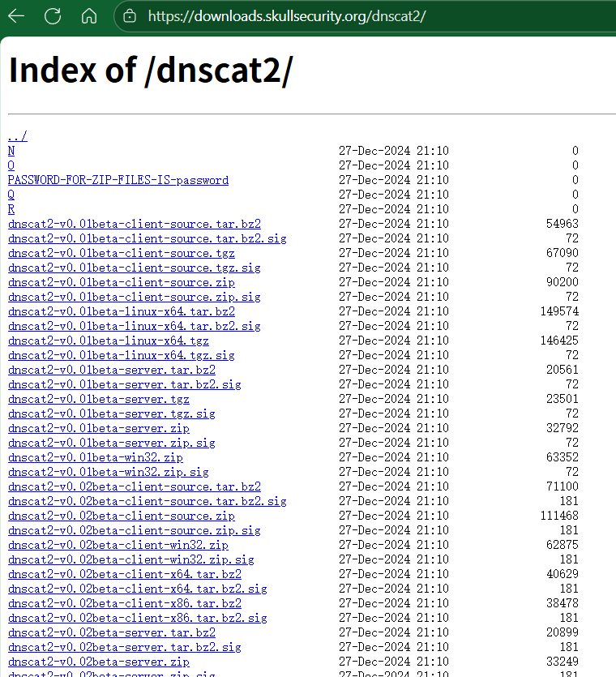
Task: Download dnscat2-v0.02beta-client-x64.tar.bz2
Action: tap(125, 574)
